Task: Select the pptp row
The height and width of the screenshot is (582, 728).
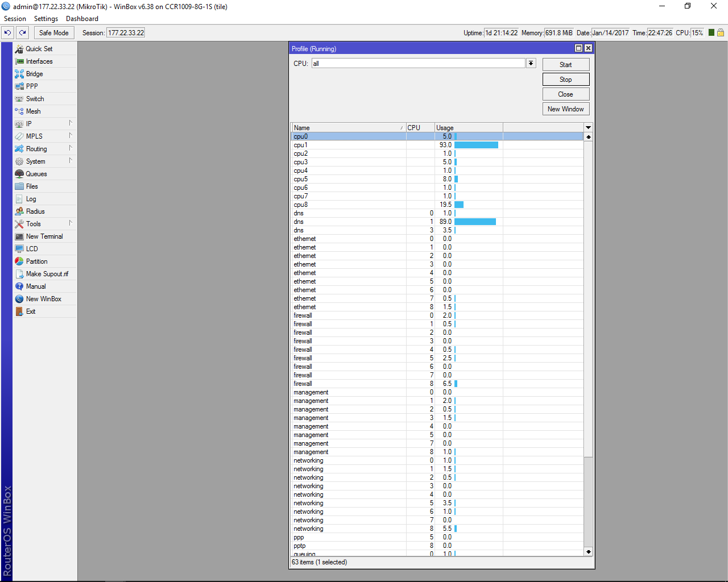Action: pyautogui.click(x=437, y=546)
